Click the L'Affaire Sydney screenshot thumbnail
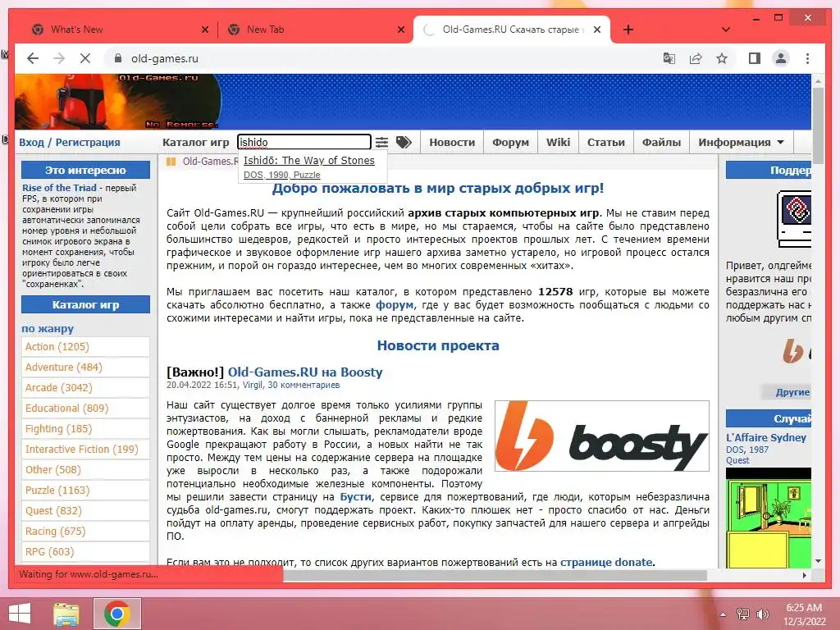 768,518
